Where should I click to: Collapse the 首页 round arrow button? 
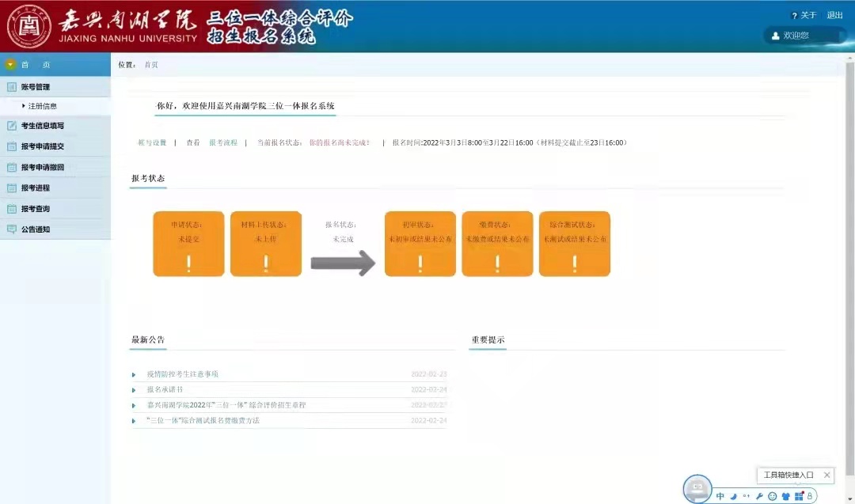(10, 65)
